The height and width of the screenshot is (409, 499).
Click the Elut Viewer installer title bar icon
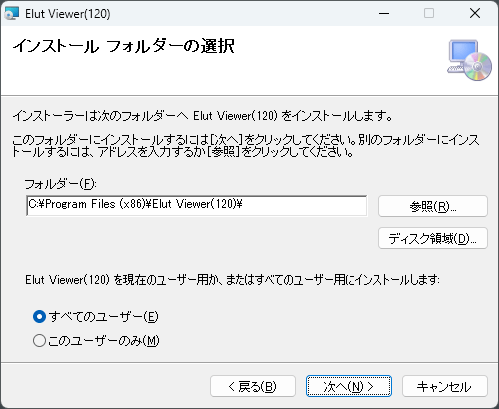click(x=12, y=14)
